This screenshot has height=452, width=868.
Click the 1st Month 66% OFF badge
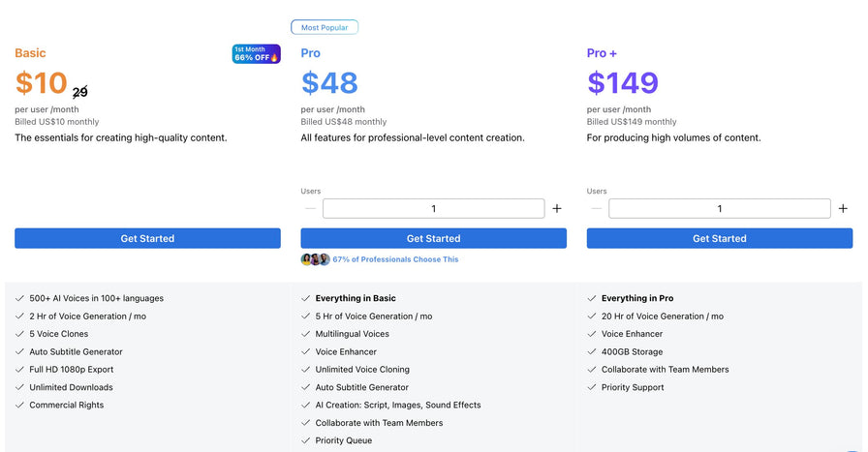coord(256,54)
